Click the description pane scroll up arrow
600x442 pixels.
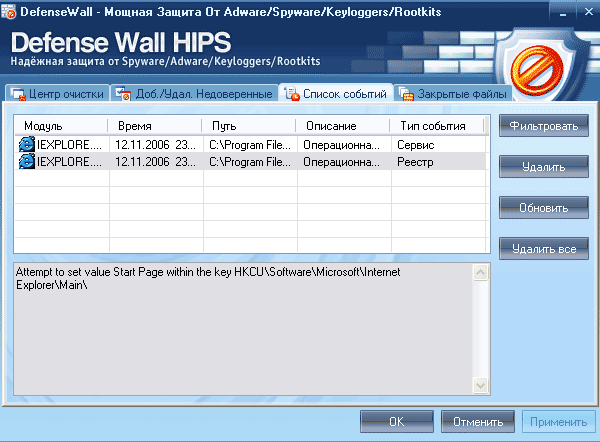[481, 273]
